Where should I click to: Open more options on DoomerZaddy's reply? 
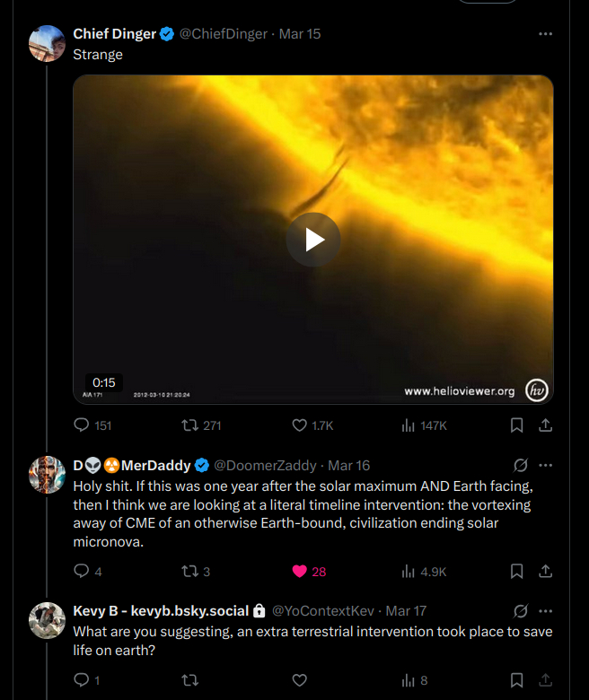tap(545, 466)
